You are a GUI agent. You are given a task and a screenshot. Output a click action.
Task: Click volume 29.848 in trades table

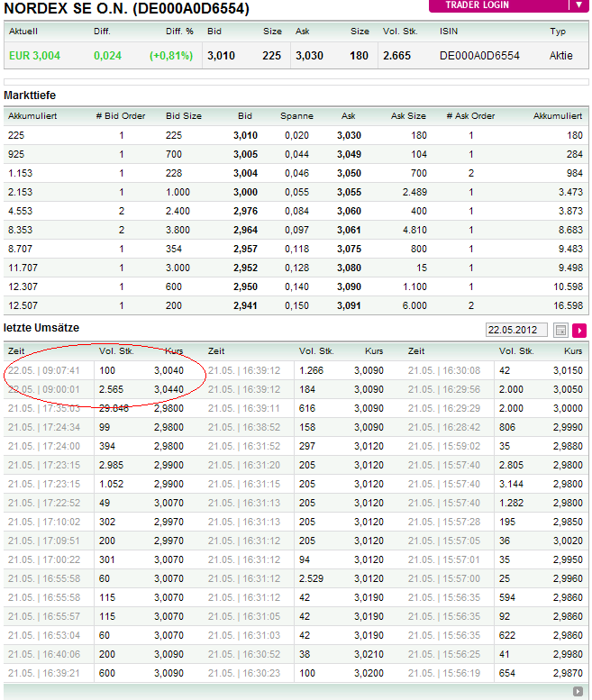click(114, 408)
